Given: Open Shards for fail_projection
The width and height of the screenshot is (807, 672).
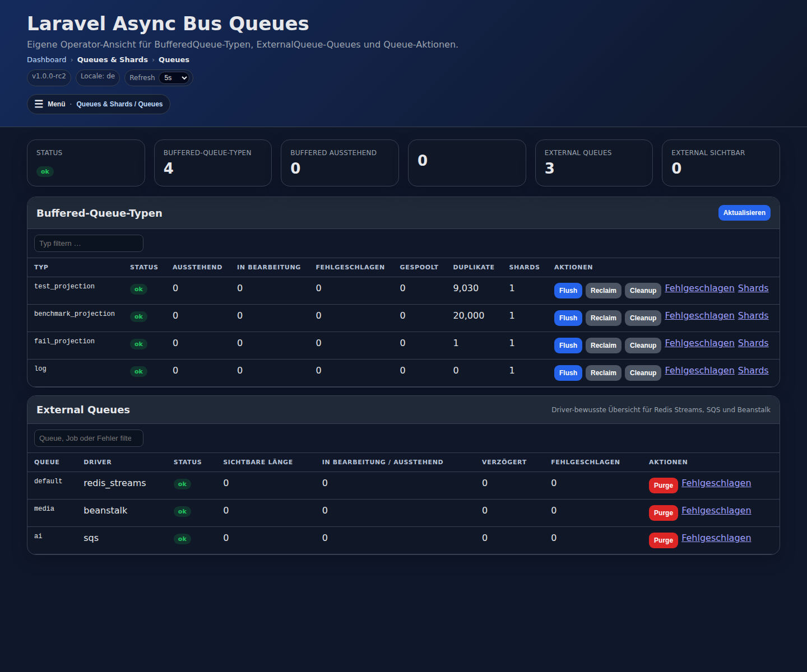Looking at the screenshot, I should point(753,343).
